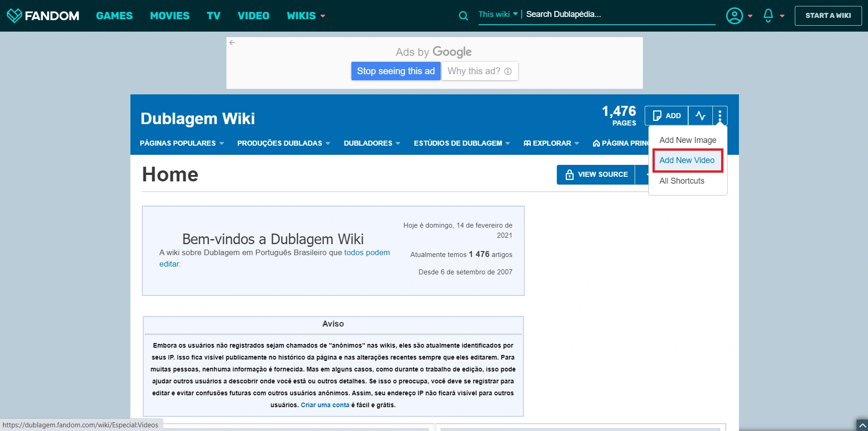
Task: Expand the This wiki search scope dropdown
Action: [498, 14]
